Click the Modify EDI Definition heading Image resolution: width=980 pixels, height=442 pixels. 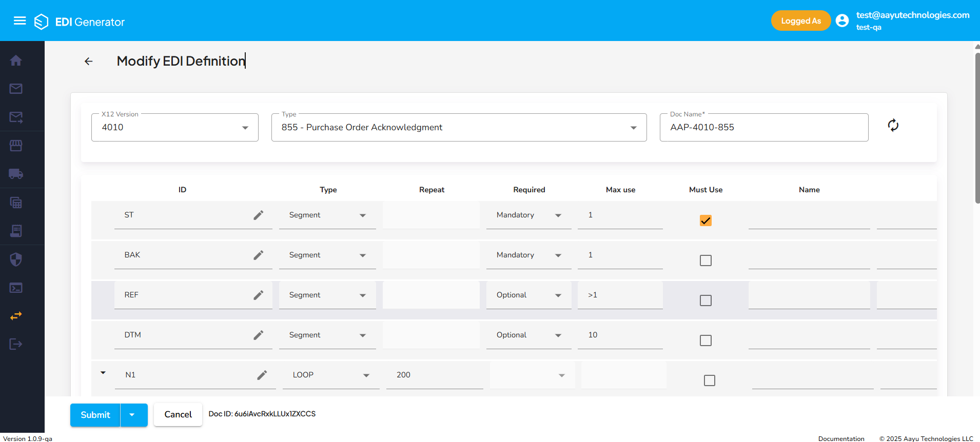(181, 61)
